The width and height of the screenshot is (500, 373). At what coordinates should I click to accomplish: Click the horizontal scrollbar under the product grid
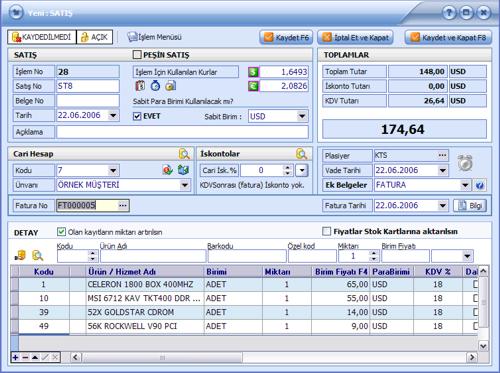pyautogui.click(x=273, y=358)
